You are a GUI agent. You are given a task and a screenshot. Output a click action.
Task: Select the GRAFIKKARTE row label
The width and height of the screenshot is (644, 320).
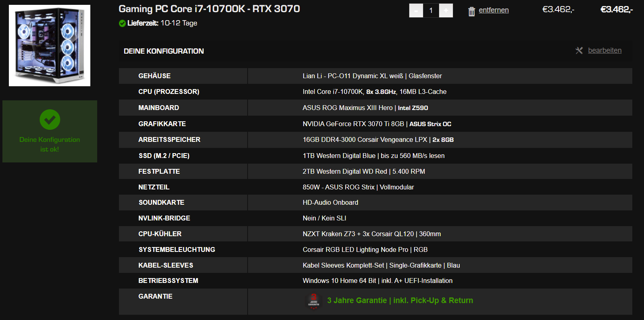(162, 124)
